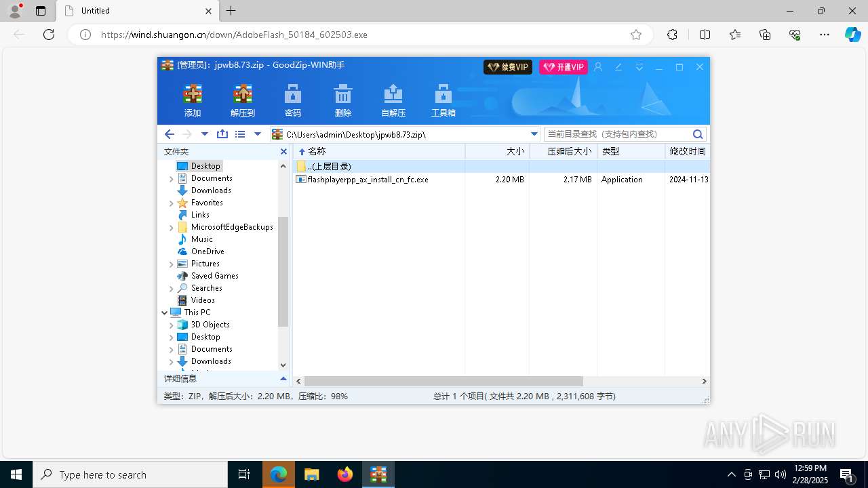Open the Edge favorites list icon
This screenshot has height=488, width=868.
(x=735, y=35)
